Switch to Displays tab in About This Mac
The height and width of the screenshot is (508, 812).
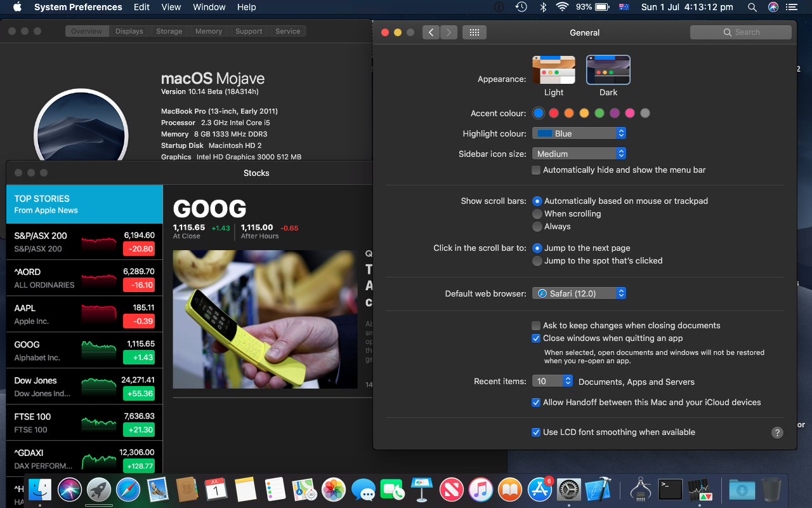[x=129, y=31]
